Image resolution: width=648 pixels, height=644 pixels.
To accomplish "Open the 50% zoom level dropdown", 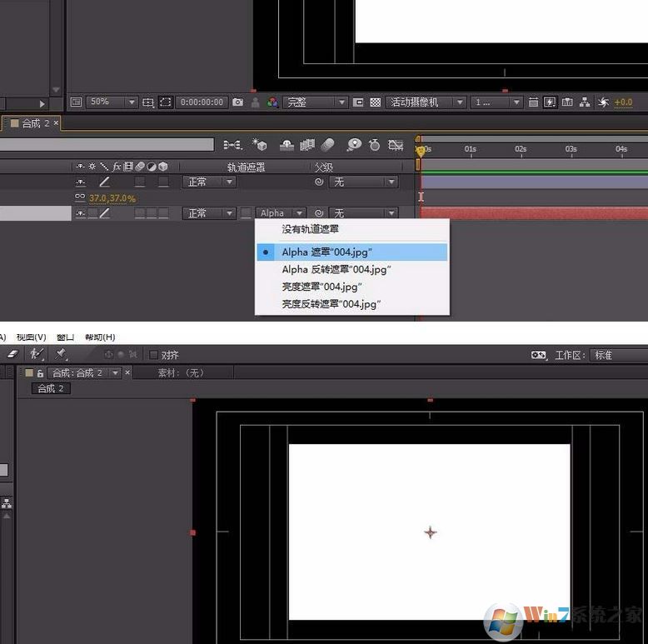I will click(x=112, y=102).
